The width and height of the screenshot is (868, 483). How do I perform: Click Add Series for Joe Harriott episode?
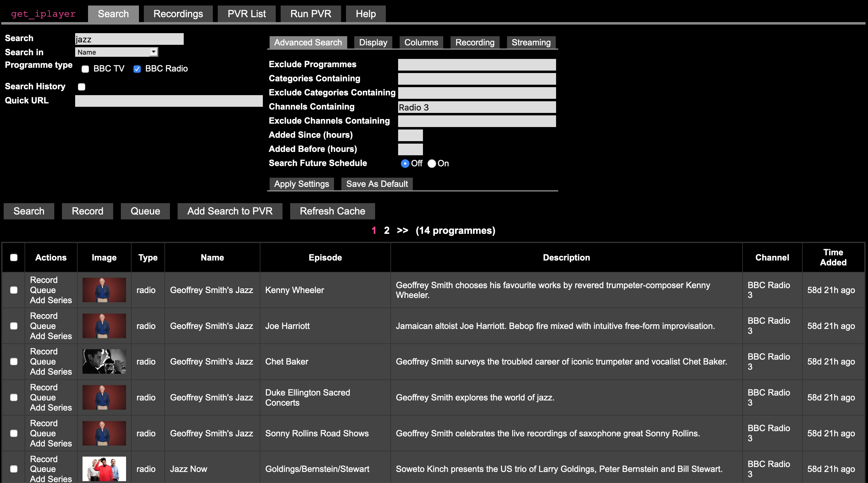tap(51, 336)
